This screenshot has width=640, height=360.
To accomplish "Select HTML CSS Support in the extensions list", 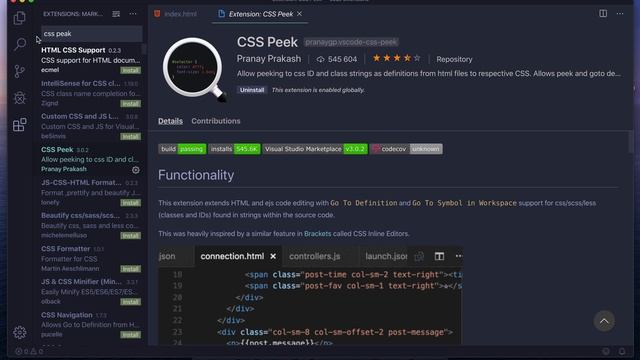I will (x=91, y=60).
